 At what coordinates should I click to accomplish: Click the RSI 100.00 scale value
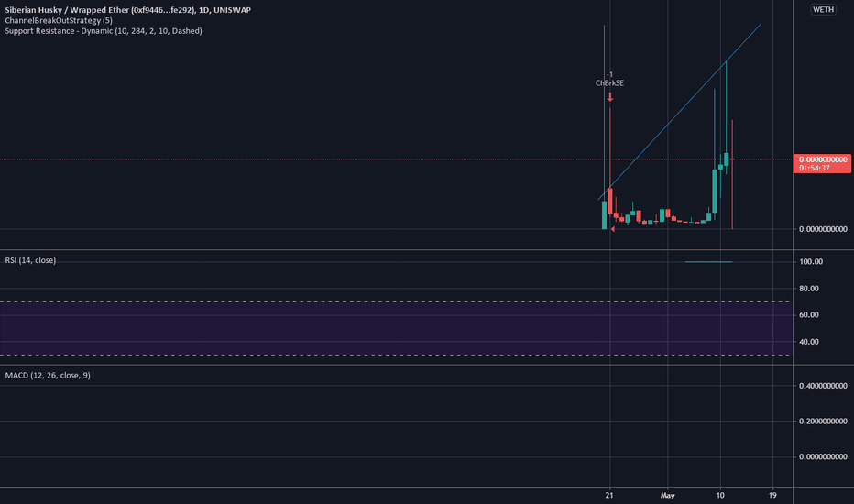coord(811,262)
